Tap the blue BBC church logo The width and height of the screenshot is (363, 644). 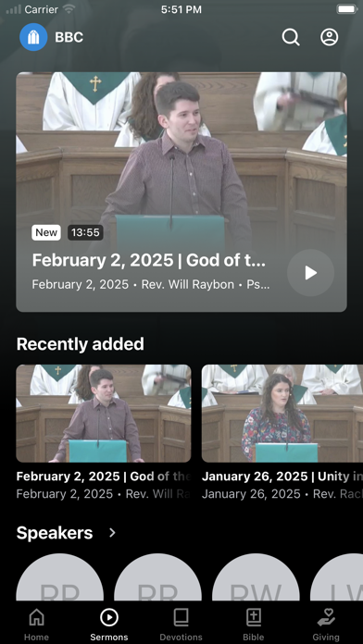point(33,37)
